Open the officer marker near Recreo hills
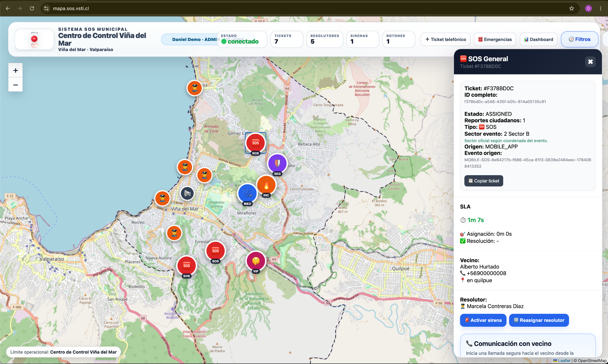This screenshot has width=608, height=364. click(174, 233)
